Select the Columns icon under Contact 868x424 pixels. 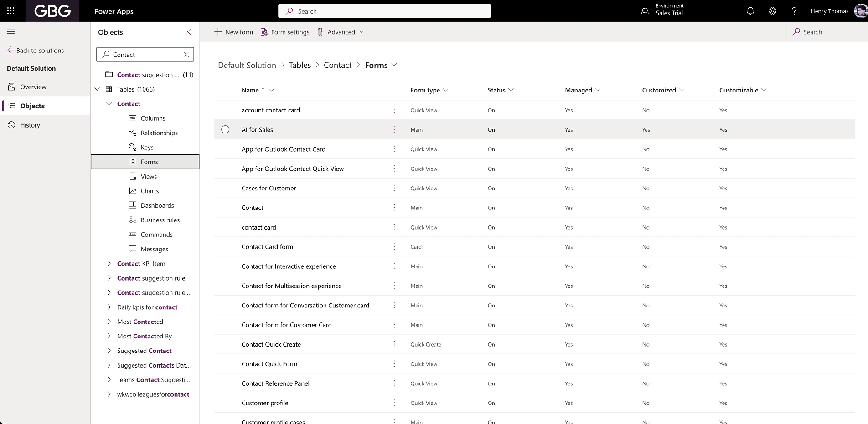[x=132, y=118]
